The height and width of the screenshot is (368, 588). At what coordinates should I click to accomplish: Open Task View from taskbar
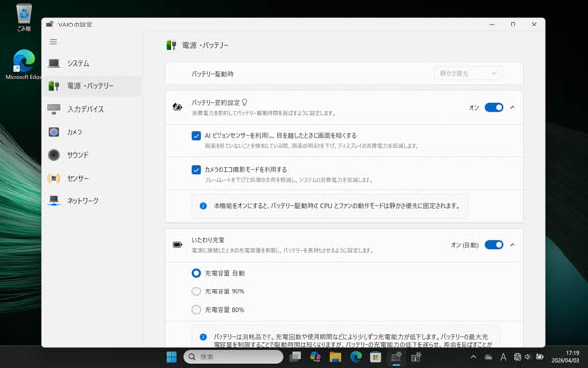[296, 357]
